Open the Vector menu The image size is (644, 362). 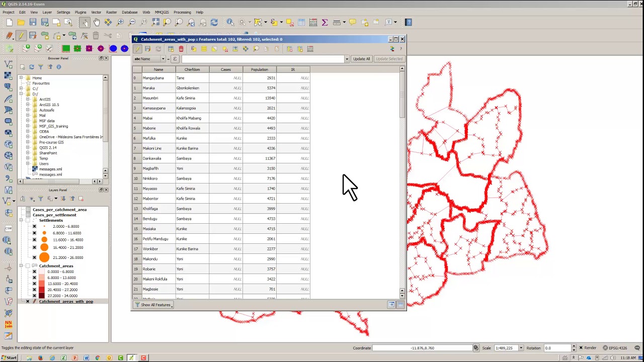tap(96, 12)
